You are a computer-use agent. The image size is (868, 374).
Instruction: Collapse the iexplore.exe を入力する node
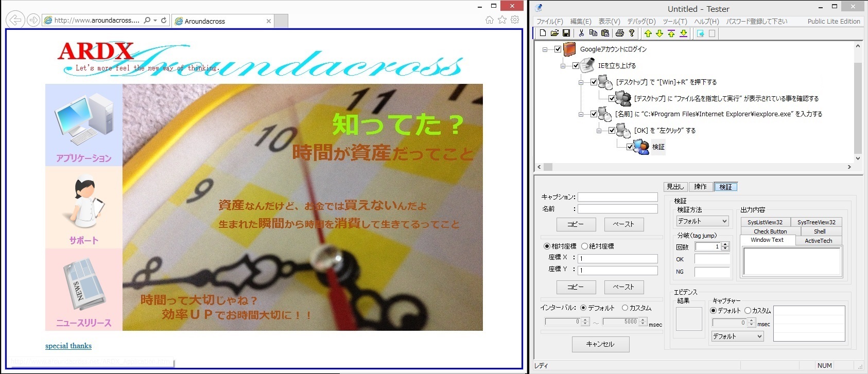click(x=581, y=114)
